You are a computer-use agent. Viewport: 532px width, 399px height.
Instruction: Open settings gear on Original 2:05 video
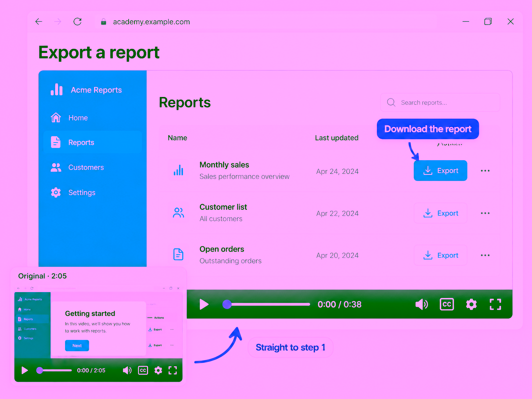pos(158,370)
